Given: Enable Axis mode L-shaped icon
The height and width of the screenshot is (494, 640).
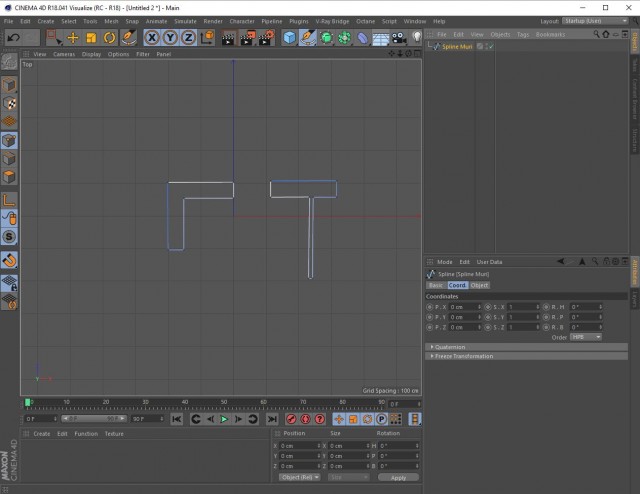Looking at the screenshot, I should [9, 200].
